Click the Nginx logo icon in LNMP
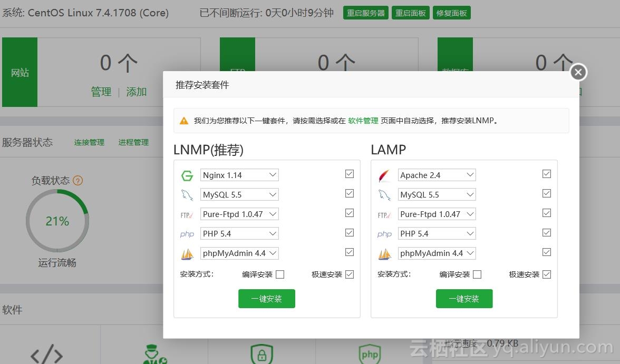Image resolution: width=620 pixels, height=364 pixels. coord(187,175)
